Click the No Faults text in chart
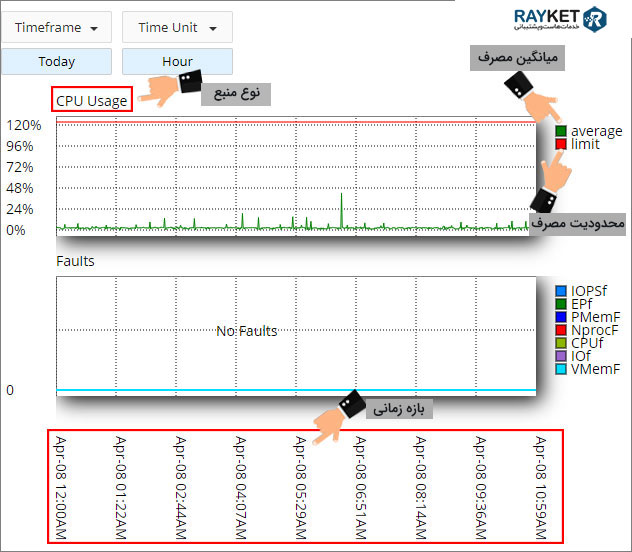Viewport: 632px width, 552px height. tap(246, 331)
